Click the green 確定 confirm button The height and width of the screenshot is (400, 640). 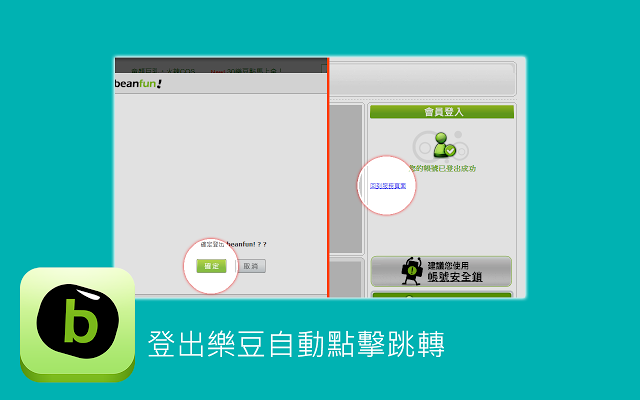pos(211,266)
